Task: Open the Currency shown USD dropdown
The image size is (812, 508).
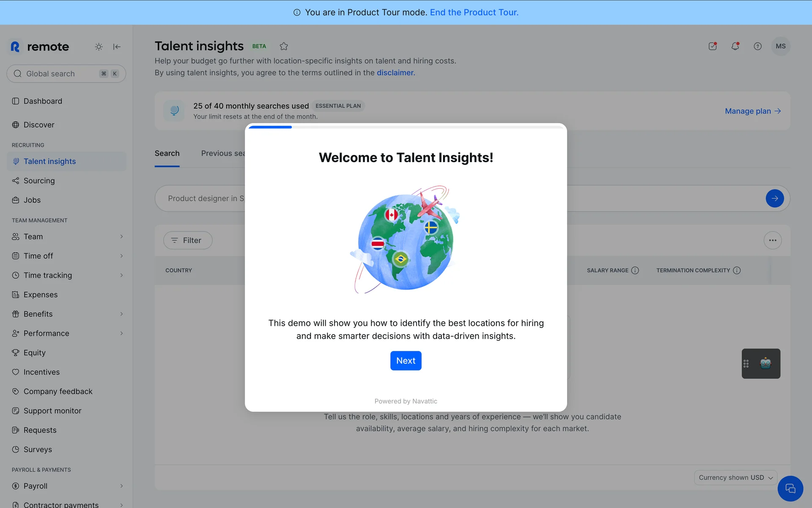Action: tap(735, 478)
